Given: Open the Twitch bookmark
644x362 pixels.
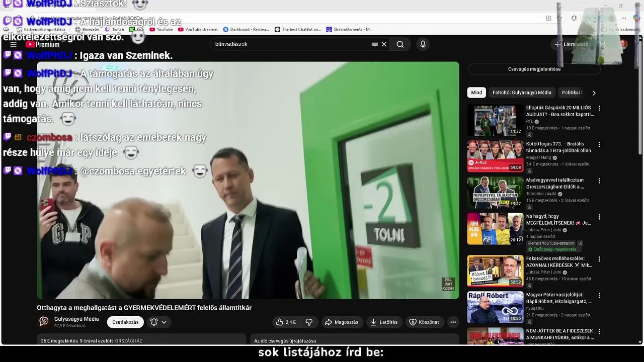Looking at the screenshot, I should click(x=115, y=30).
